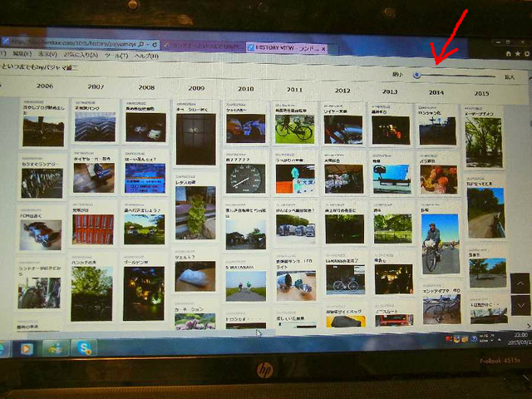Open the お気に入り(A) menu
The image size is (532, 399).
tap(81, 55)
